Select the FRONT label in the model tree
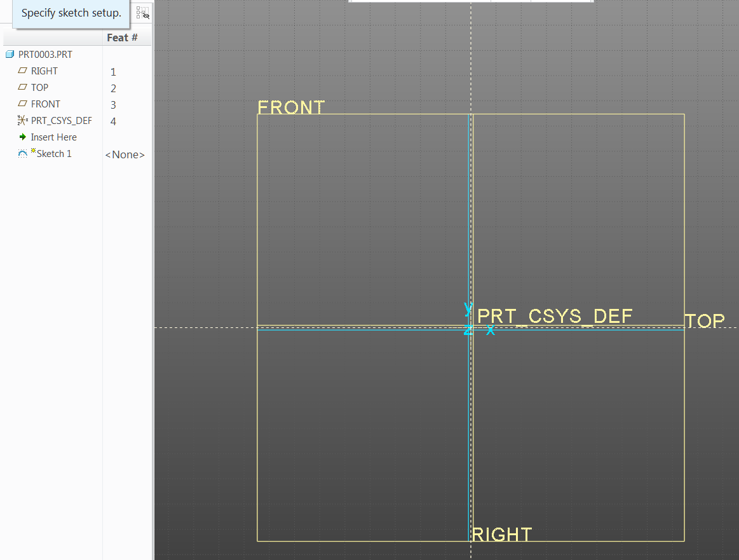 click(x=46, y=104)
